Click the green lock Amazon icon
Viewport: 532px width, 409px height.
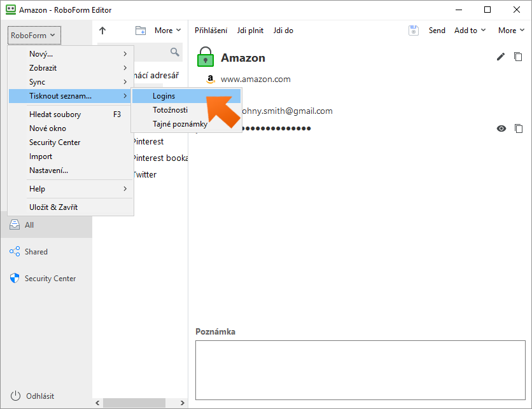(206, 57)
